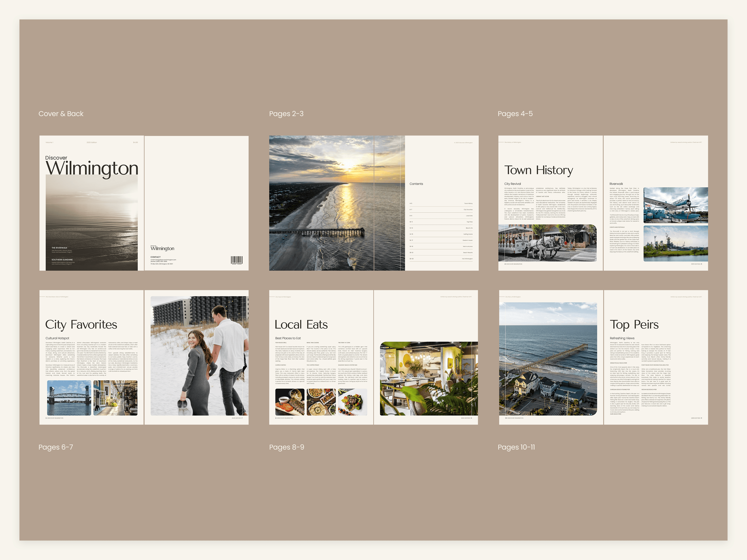Viewport: 747px width, 560px height.
Task: Click the barcode on the back cover
Action: coord(236,260)
